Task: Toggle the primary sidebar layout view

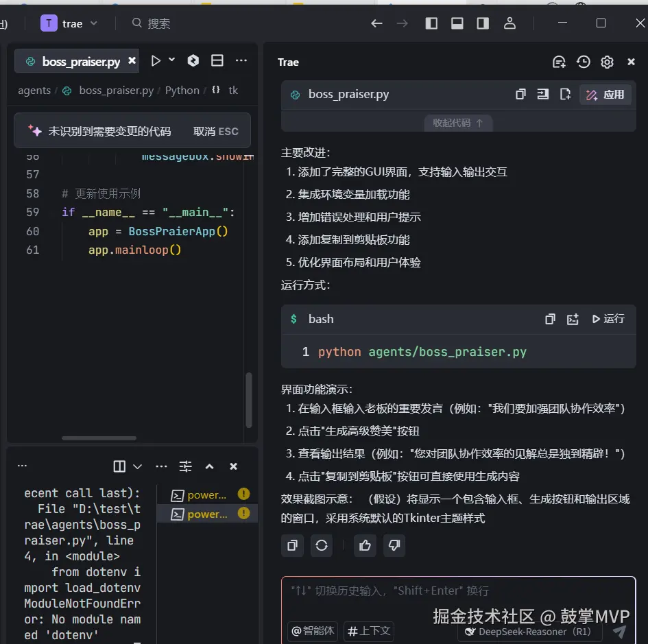Action: [x=431, y=23]
